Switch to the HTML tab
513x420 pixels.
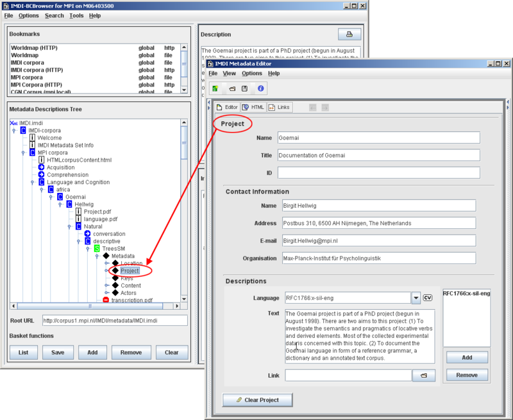(254, 107)
